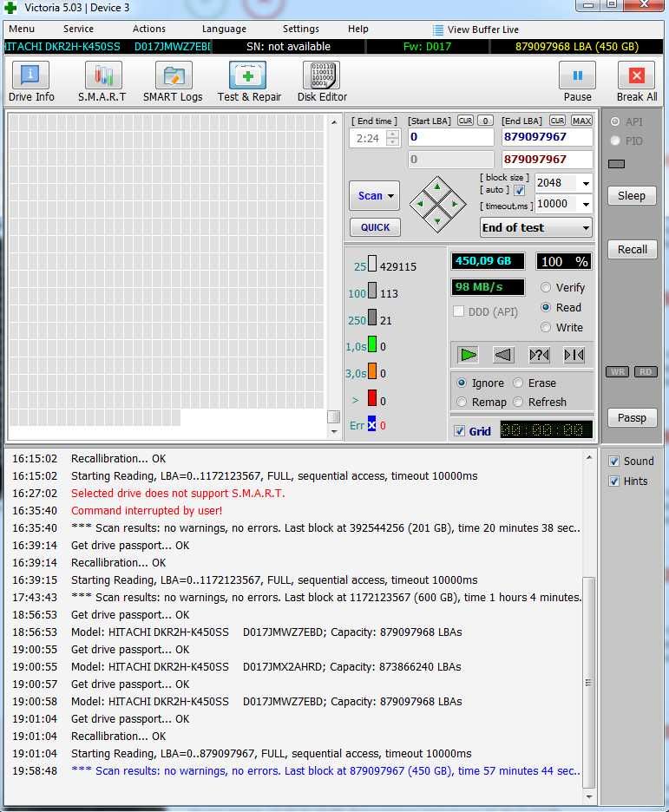Click the navigation diamond up arrow
Viewport: 669px width, 812px height.
437,187
